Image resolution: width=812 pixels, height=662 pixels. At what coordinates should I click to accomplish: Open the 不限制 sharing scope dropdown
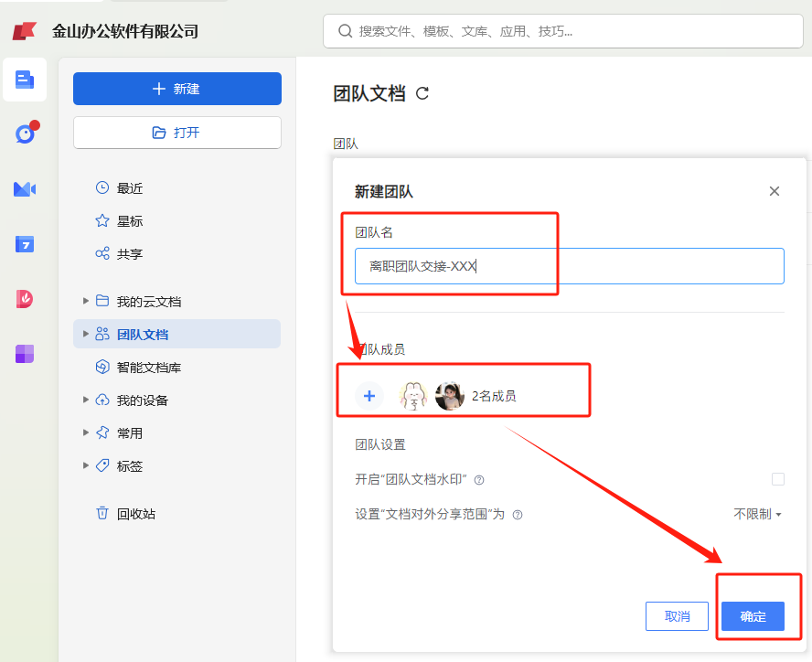point(757,514)
